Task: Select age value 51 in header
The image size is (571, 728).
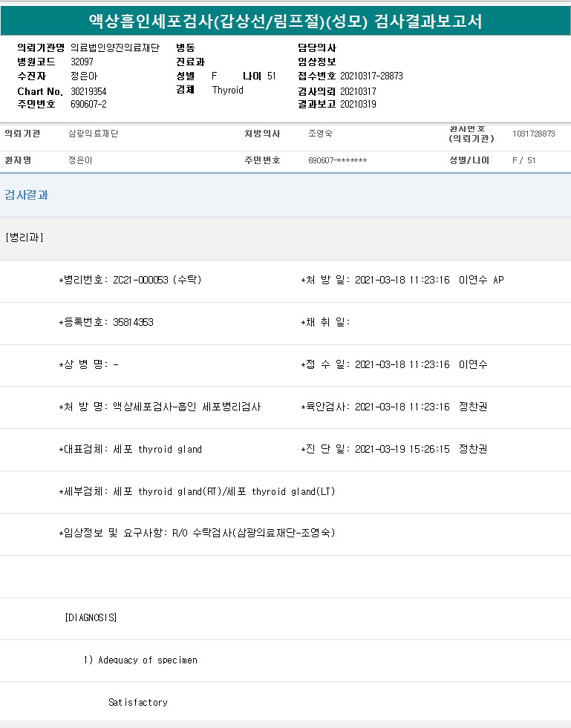Action: coord(272,76)
